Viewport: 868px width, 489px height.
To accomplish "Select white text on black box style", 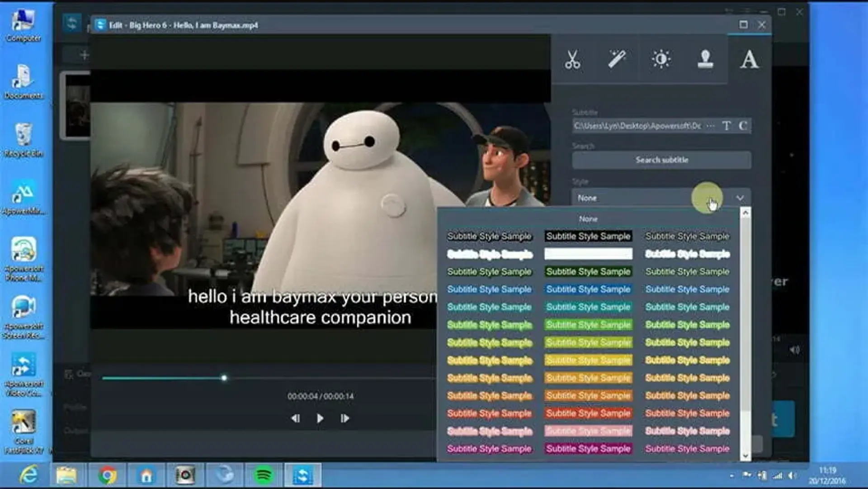I will (588, 236).
